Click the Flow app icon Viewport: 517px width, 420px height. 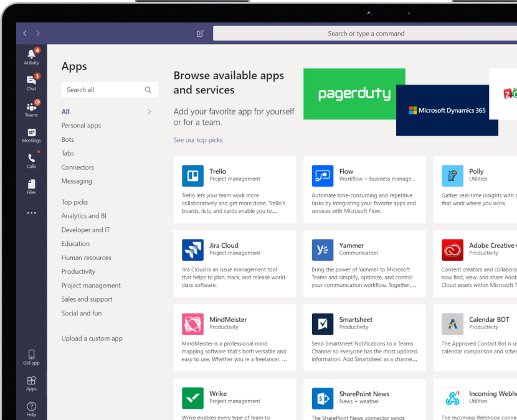(x=323, y=175)
